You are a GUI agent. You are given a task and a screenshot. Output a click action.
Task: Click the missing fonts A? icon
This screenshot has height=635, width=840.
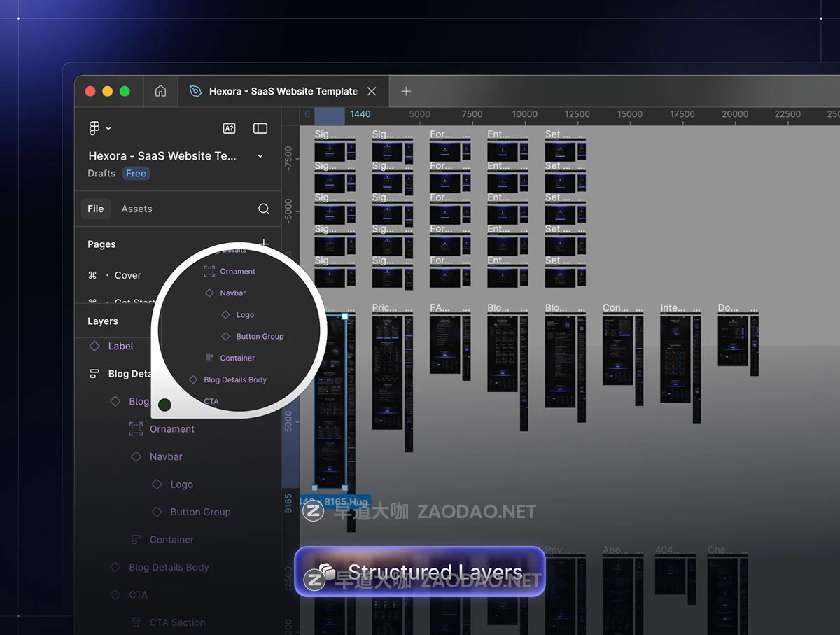[229, 128]
